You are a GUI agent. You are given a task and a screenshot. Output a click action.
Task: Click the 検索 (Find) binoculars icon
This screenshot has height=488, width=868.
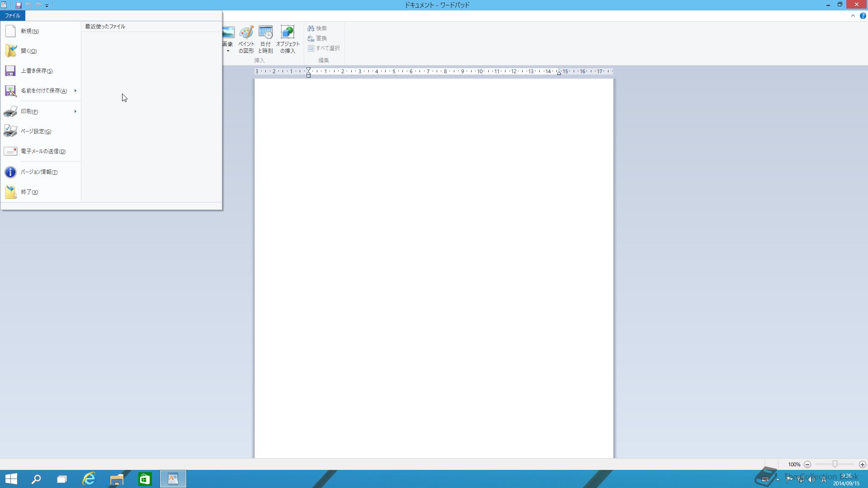coord(311,28)
